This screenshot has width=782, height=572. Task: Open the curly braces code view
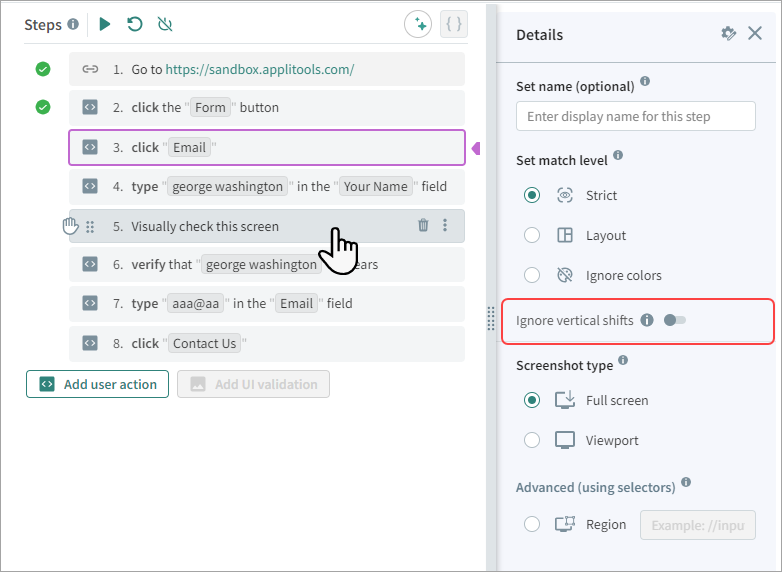pos(454,24)
